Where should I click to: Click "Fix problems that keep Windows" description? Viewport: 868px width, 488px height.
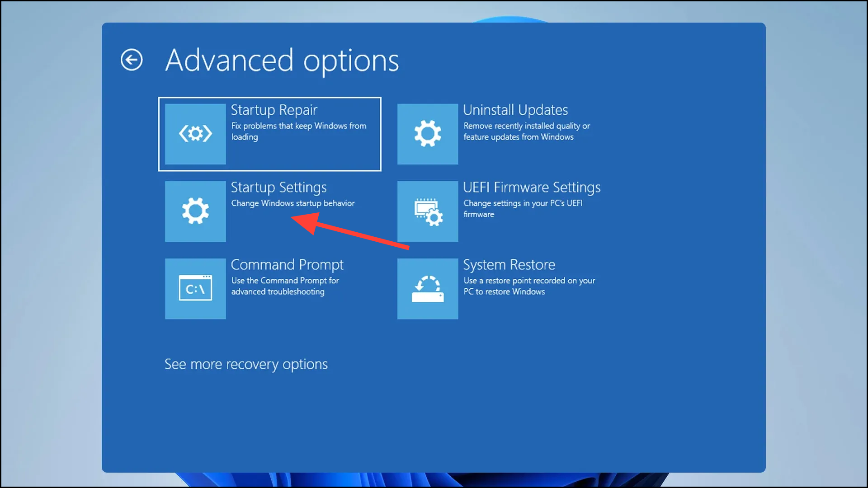point(298,126)
